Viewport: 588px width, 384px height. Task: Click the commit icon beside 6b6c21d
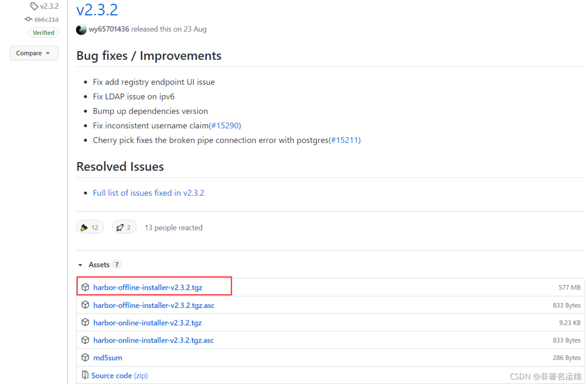point(28,19)
